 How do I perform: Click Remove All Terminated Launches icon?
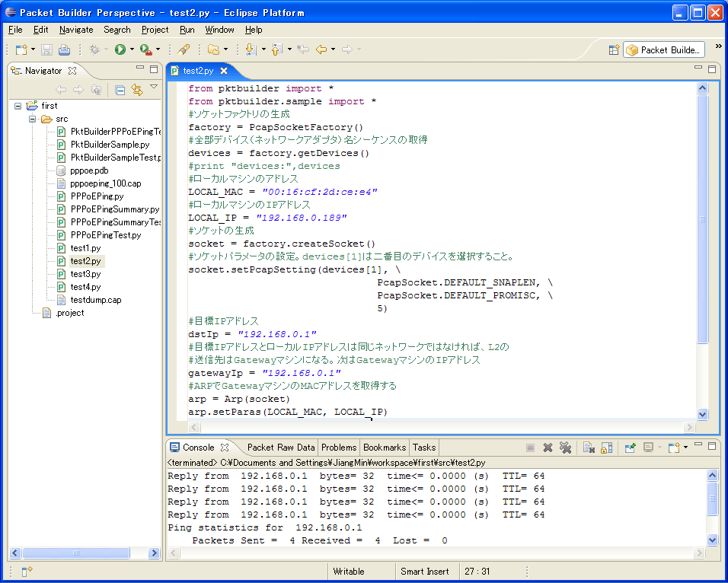(x=565, y=448)
